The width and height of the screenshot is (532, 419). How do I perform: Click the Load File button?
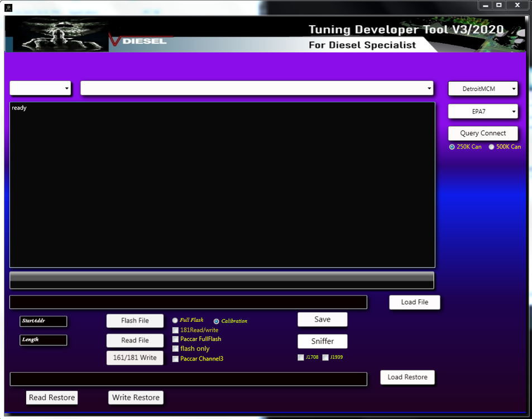[415, 302]
